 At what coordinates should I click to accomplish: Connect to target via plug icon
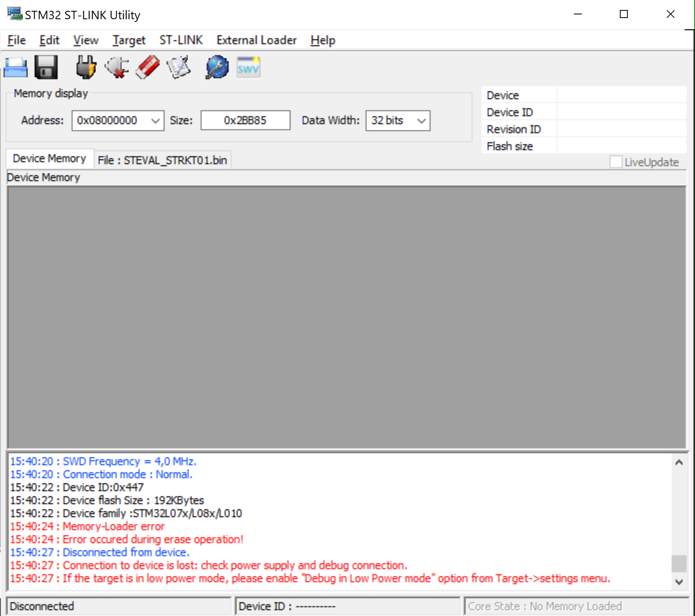pos(86,67)
